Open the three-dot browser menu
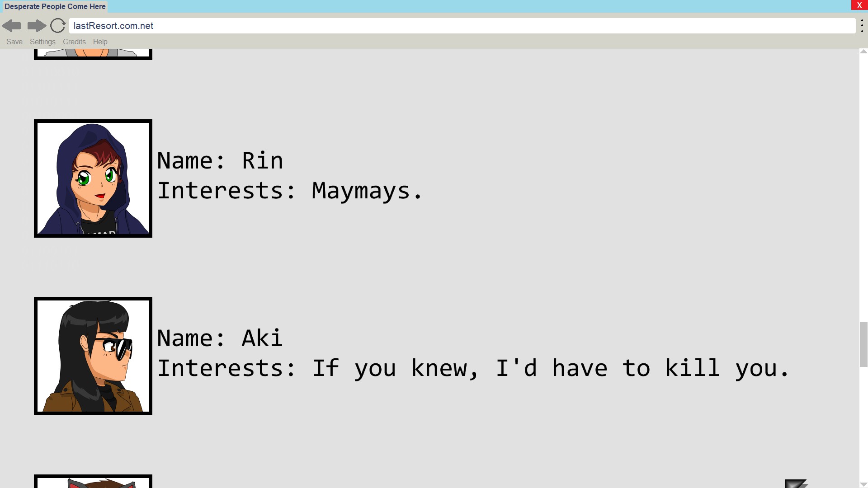This screenshot has height=488, width=868. [x=862, y=26]
